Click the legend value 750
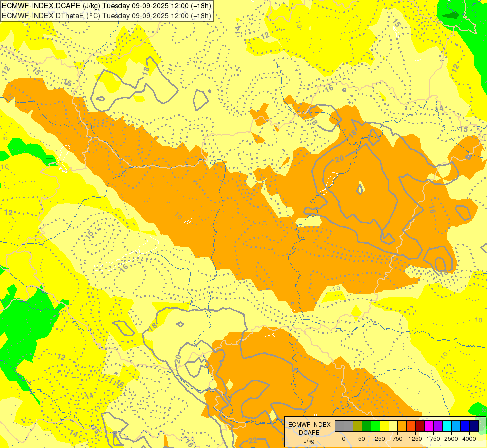487x448 pixels. (397, 439)
